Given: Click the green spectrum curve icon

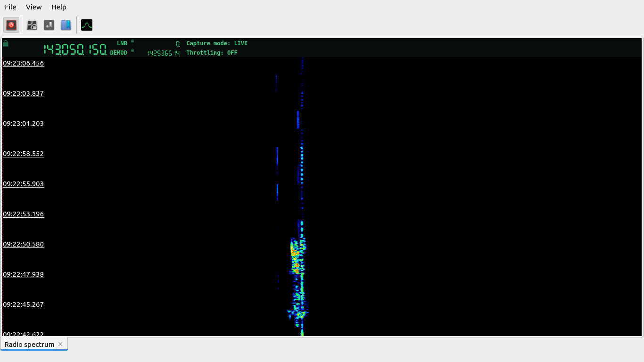Looking at the screenshot, I should (x=87, y=25).
